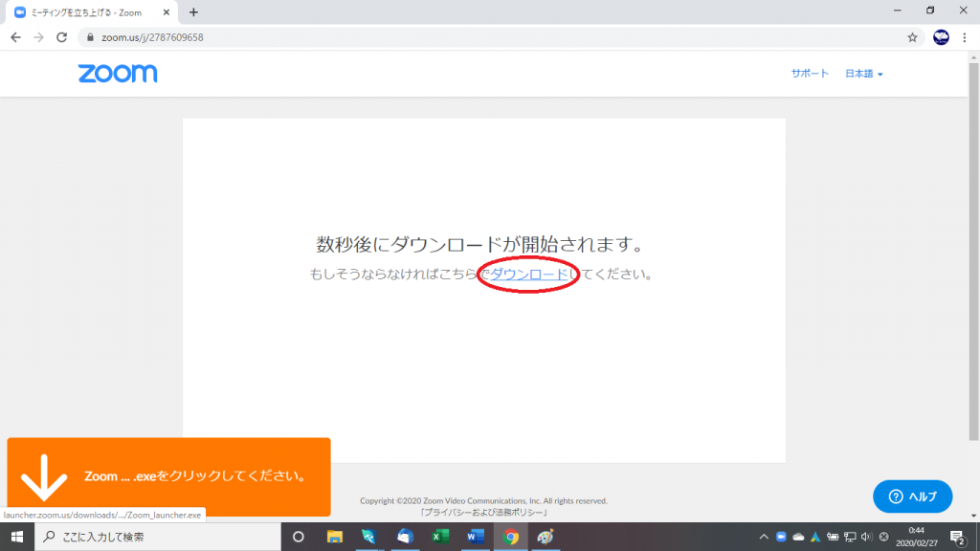Click the padlock site info icon
This screenshot has width=980, height=551.
90,37
